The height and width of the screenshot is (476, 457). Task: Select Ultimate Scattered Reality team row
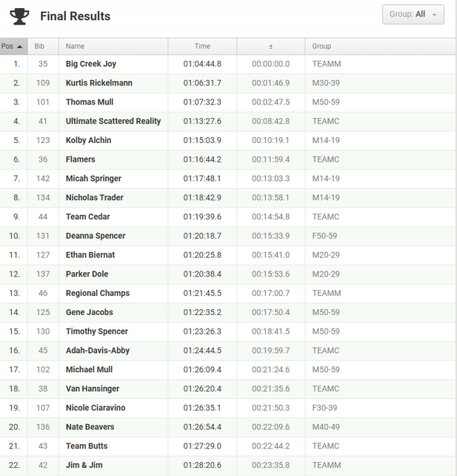pyautogui.click(x=227, y=122)
